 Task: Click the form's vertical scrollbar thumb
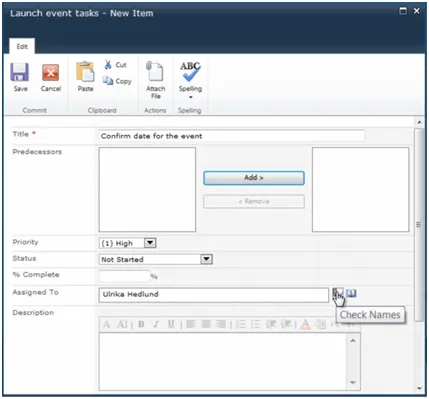[419, 225]
